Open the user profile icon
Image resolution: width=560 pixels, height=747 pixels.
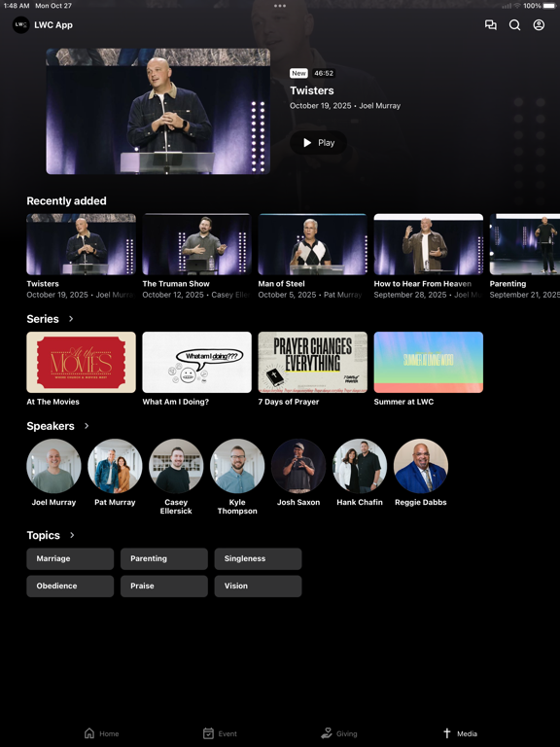click(x=539, y=24)
